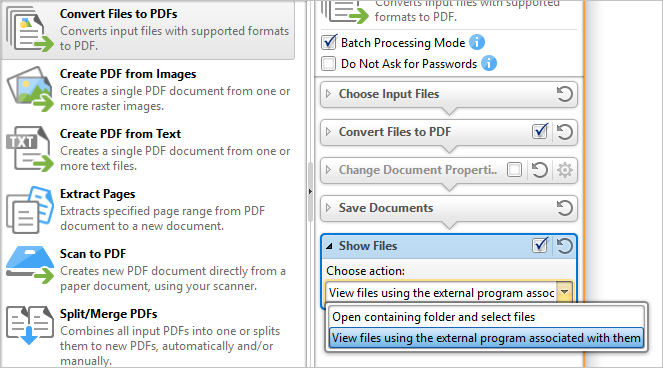The image size is (663, 368).
Task: Disable the Show Files step checkbox
Action: (540, 245)
